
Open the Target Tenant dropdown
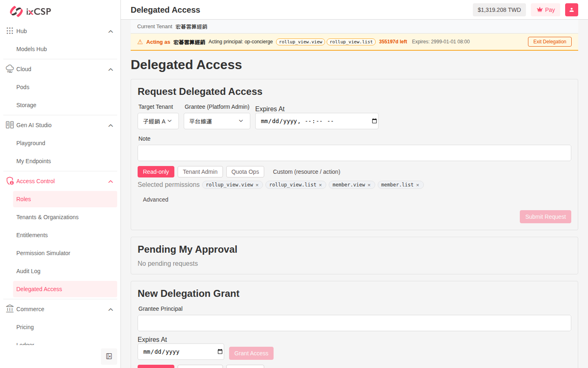coord(158,121)
